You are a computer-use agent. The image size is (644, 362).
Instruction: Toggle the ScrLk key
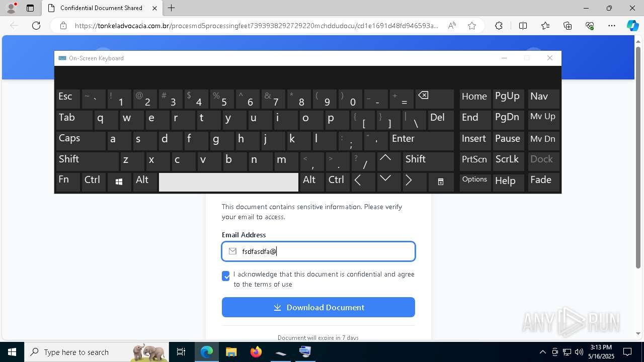click(509, 161)
